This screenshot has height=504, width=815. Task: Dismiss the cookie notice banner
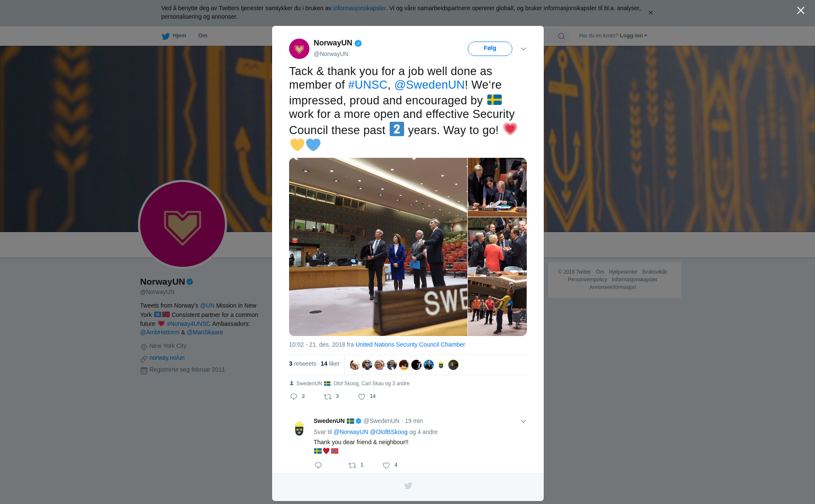click(x=650, y=13)
